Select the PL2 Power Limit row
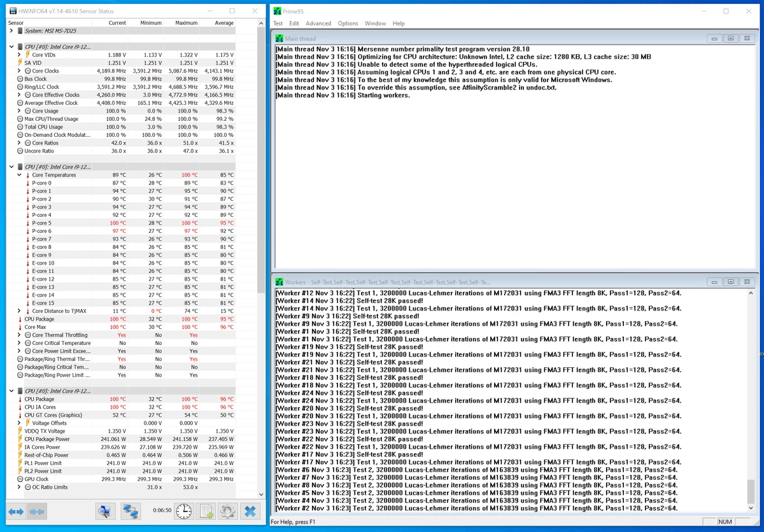The width and height of the screenshot is (764, 532). point(121,471)
